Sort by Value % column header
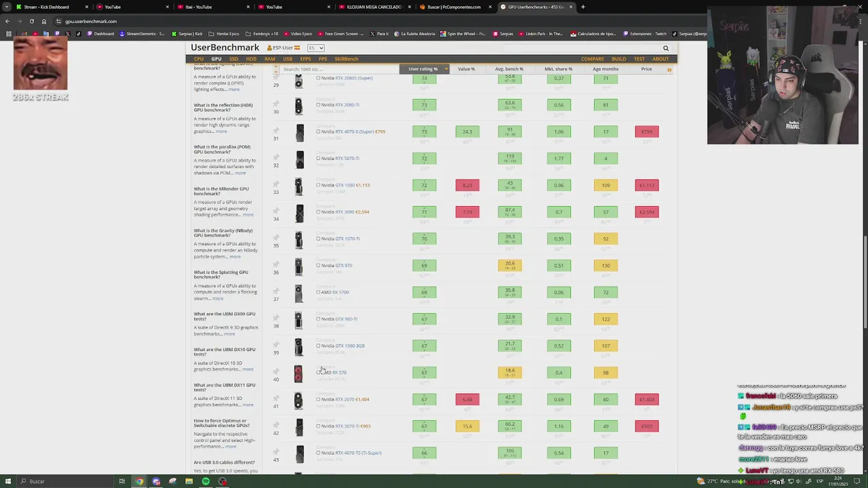868x488 pixels. coord(467,68)
